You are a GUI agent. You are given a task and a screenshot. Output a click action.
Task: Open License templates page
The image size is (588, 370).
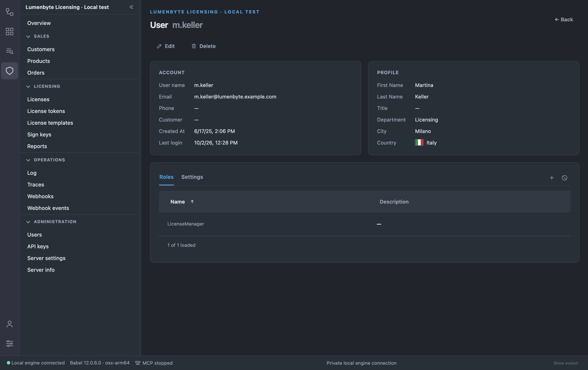50,123
